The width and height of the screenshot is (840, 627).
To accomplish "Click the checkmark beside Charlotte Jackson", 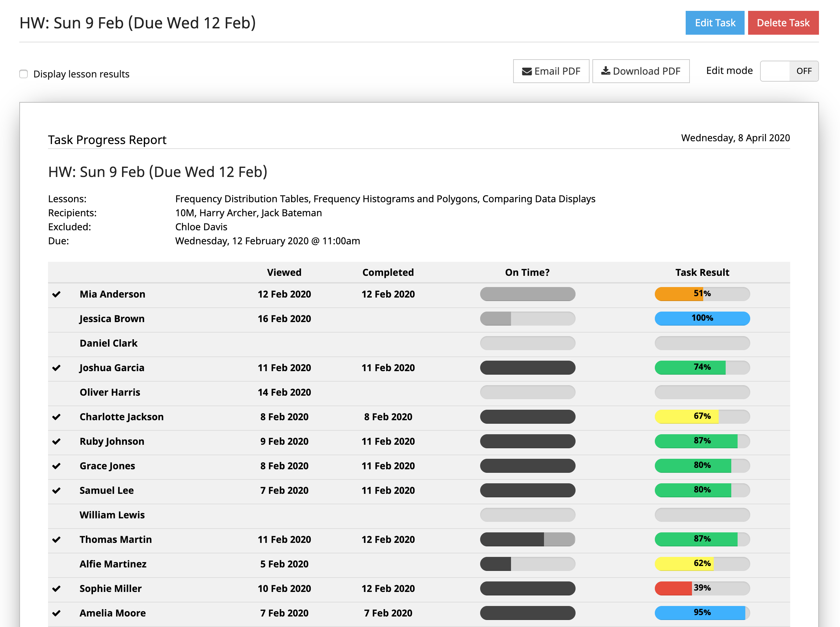I will coord(57,417).
